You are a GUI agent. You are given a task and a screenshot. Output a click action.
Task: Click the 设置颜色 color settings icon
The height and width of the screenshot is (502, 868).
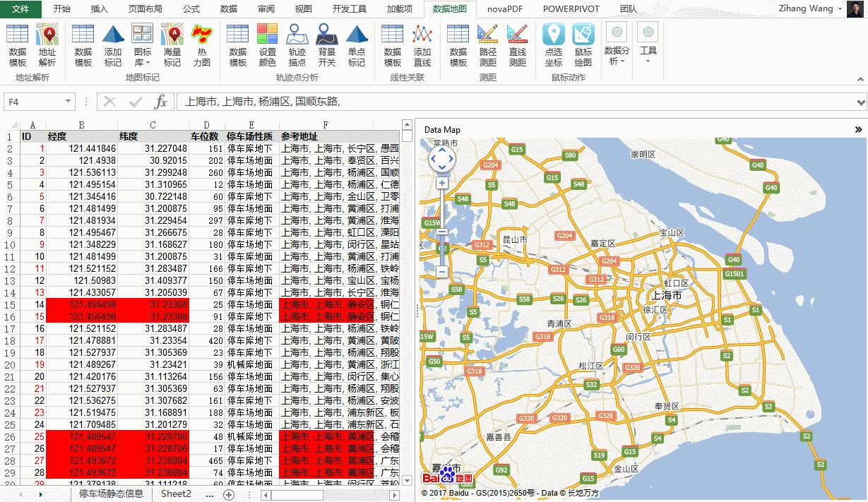tap(268, 45)
